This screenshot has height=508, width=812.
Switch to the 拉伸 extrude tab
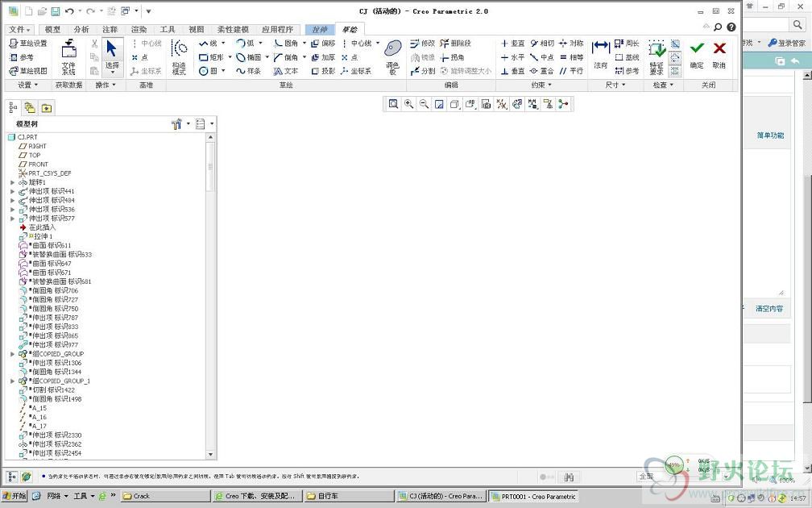tap(320, 30)
